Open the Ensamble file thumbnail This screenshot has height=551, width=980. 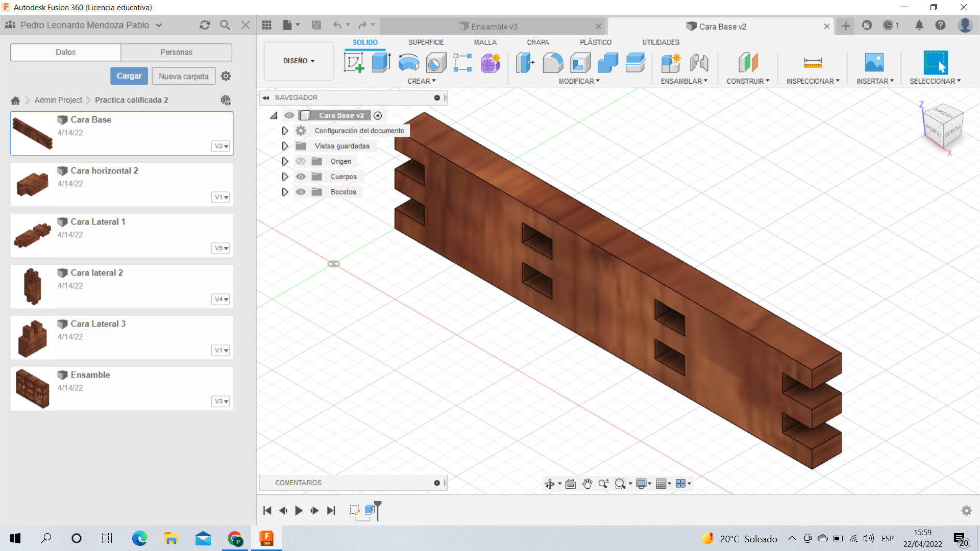pos(33,389)
